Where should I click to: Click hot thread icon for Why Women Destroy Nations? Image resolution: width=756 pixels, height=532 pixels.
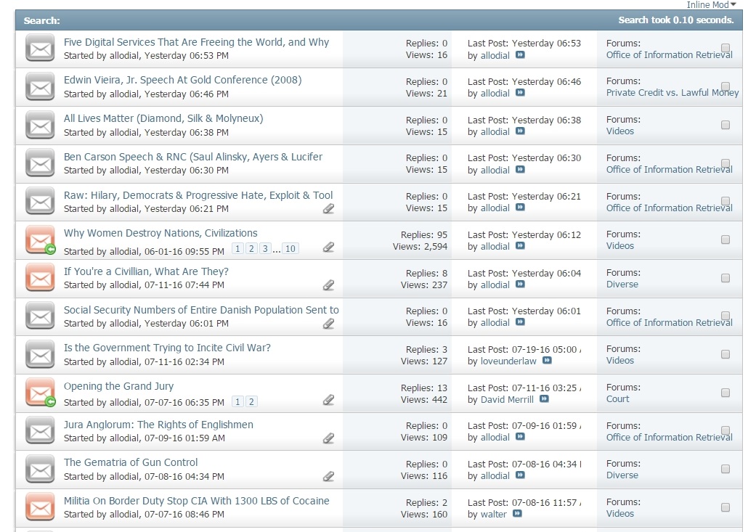click(41, 240)
